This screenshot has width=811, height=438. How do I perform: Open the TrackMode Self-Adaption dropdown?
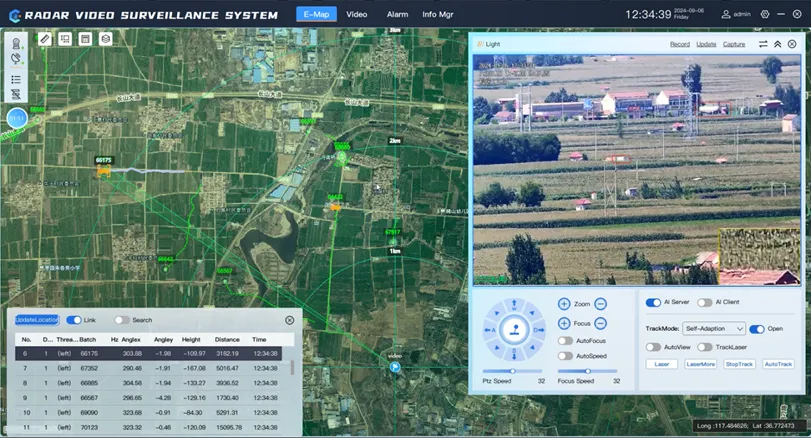[714, 328]
